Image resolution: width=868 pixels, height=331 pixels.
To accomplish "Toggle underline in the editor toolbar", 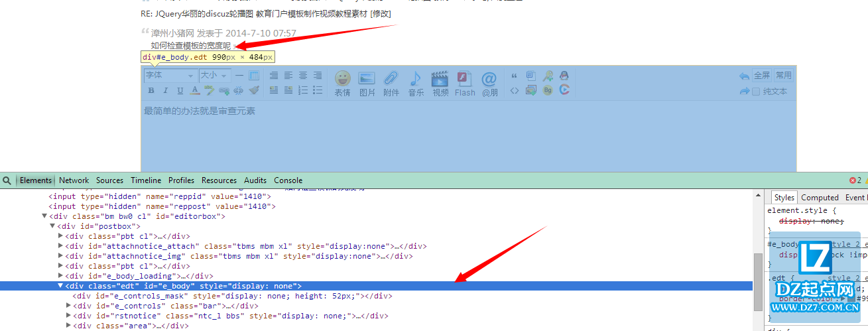I will tap(180, 90).
